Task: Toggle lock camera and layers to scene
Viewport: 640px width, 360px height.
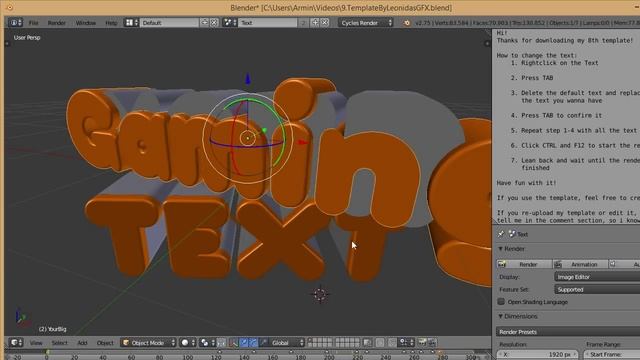Action: tap(367, 343)
